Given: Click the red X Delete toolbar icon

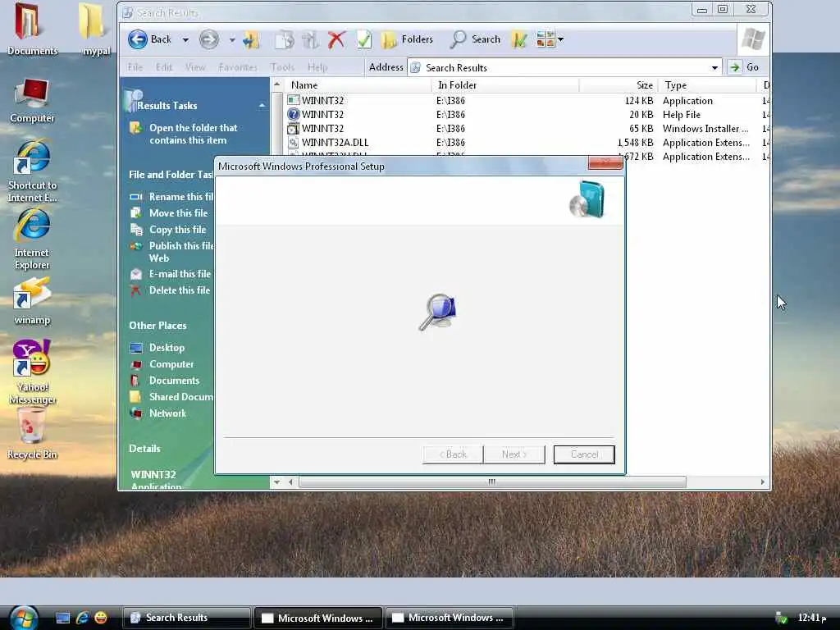Looking at the screenshot, I should pos(336,39).
